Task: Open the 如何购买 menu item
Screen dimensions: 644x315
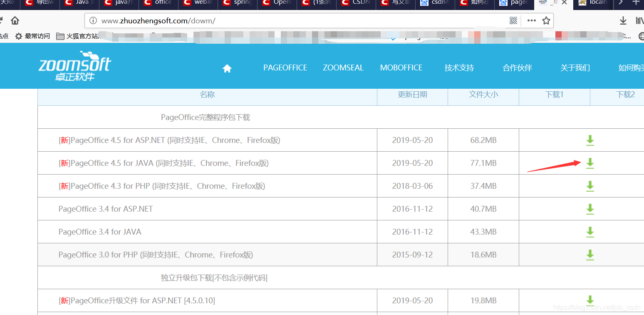Action: 631,68
